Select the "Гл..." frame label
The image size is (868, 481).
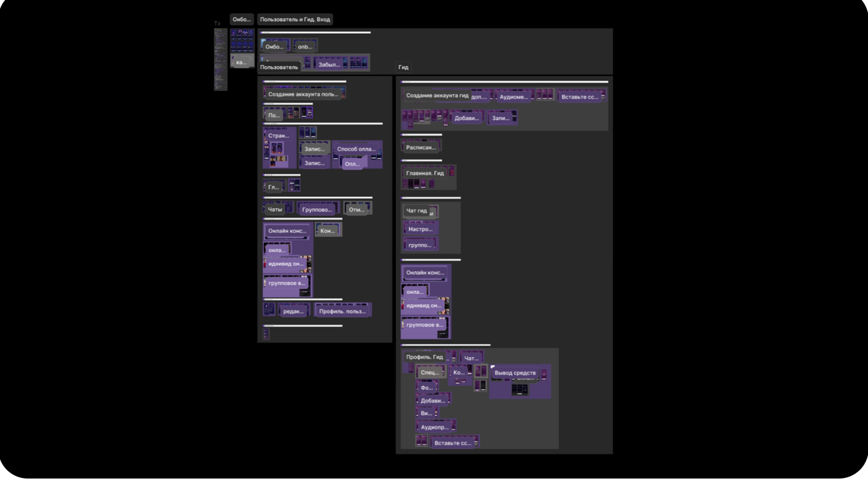[273, 187]
